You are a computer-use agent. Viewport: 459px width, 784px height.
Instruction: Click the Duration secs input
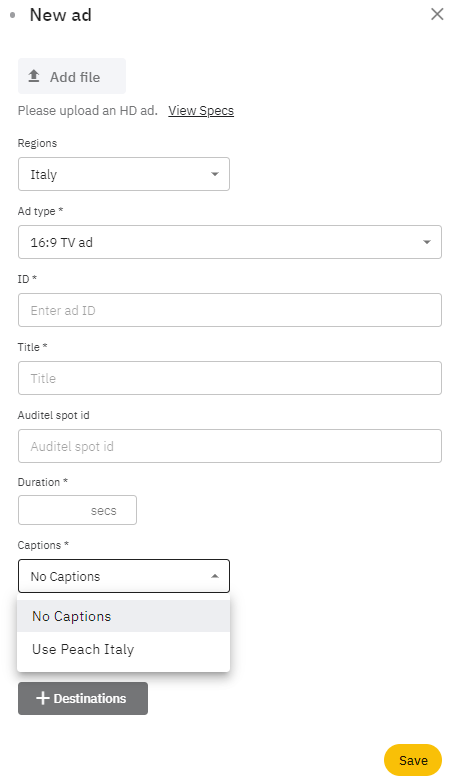point(77,510)
